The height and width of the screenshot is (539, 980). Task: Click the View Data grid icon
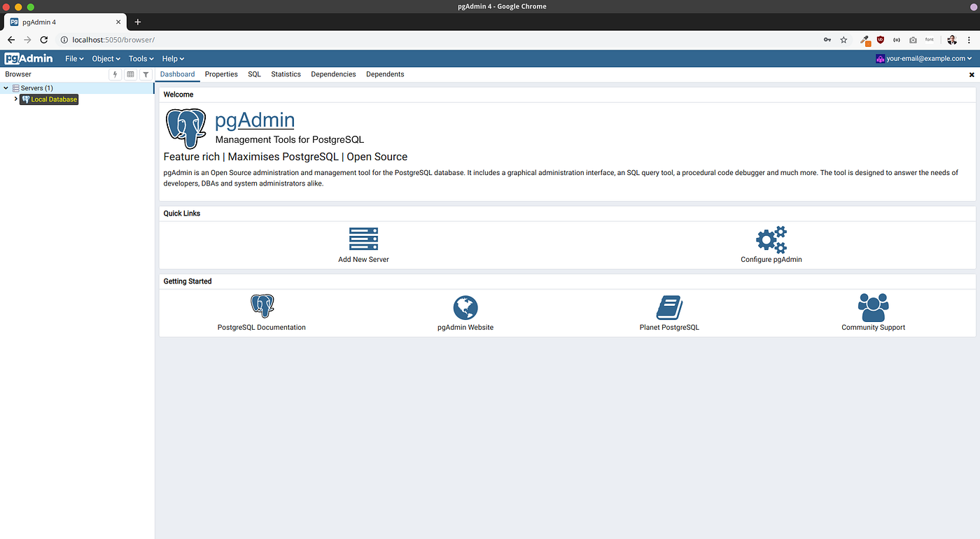coord(130,74)
